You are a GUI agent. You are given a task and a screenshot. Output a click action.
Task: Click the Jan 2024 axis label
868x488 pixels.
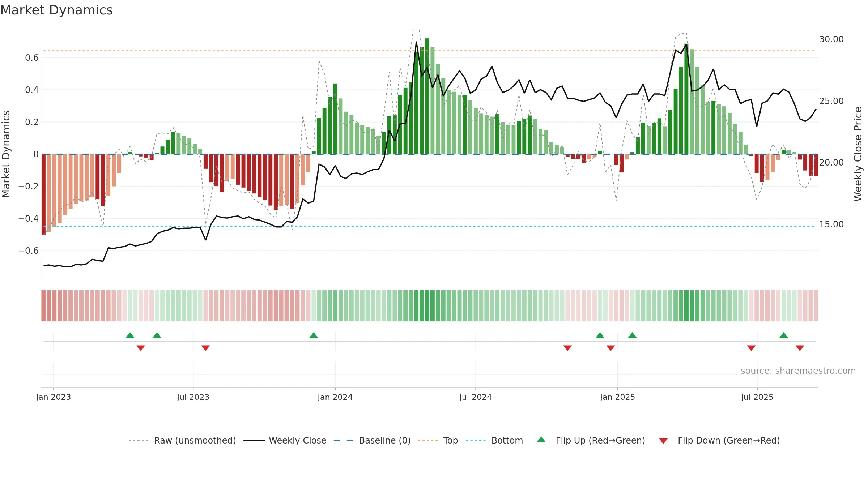click(335, 397)
